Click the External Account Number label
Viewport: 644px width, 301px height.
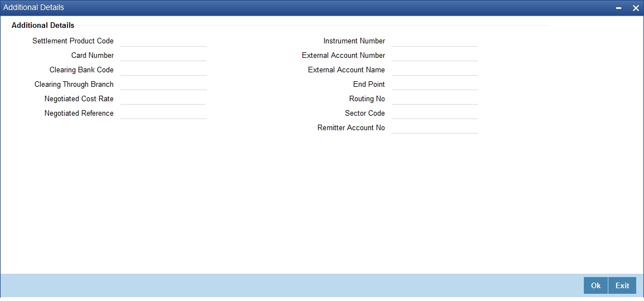(343, 56)
